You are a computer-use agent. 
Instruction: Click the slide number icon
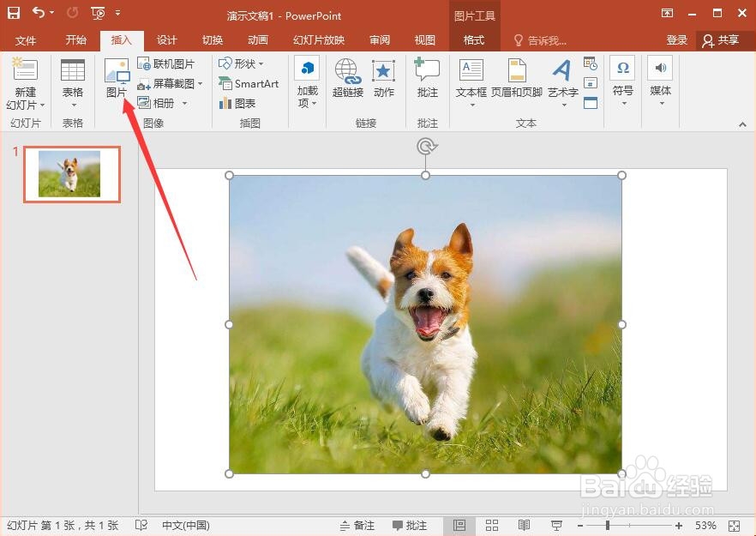click(591, 82)
